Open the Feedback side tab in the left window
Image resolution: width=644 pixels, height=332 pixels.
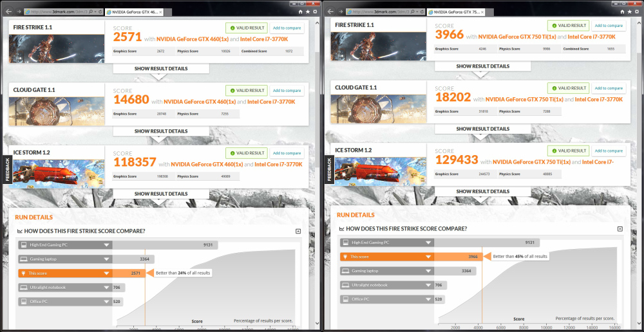(x=6, y=170)
